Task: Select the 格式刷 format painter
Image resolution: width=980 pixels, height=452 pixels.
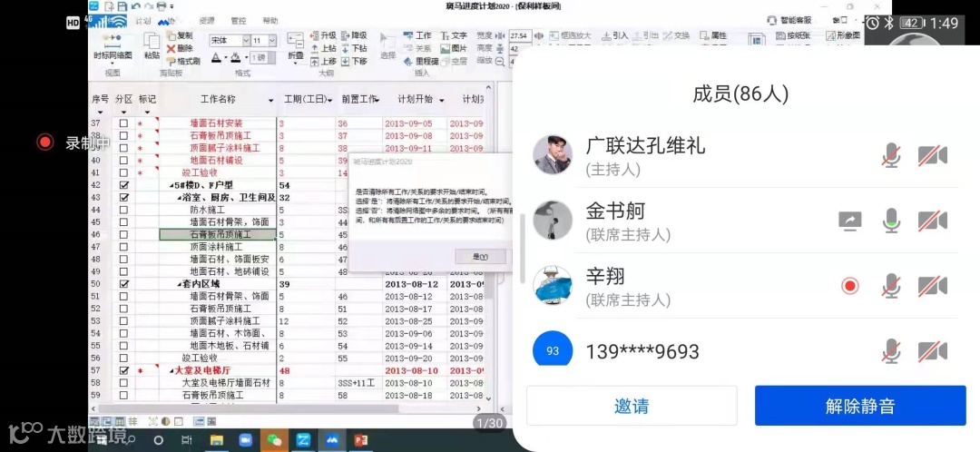Action: coord(183,61)
